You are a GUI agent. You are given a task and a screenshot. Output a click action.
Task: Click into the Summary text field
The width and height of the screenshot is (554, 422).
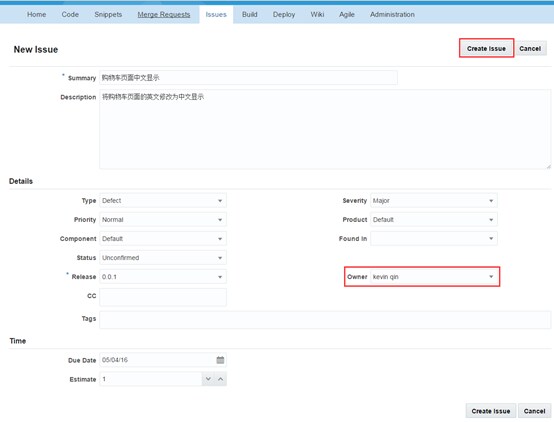(248, 78)
